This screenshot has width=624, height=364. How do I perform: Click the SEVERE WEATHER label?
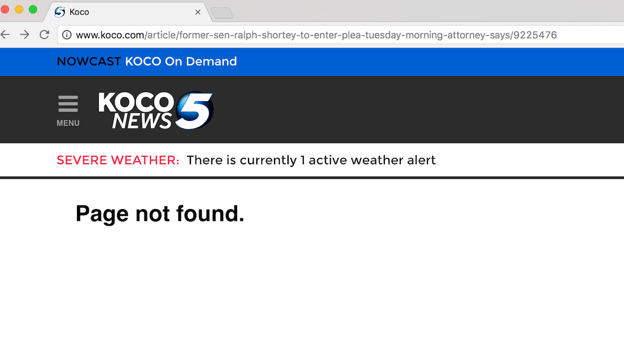(118, 160)
